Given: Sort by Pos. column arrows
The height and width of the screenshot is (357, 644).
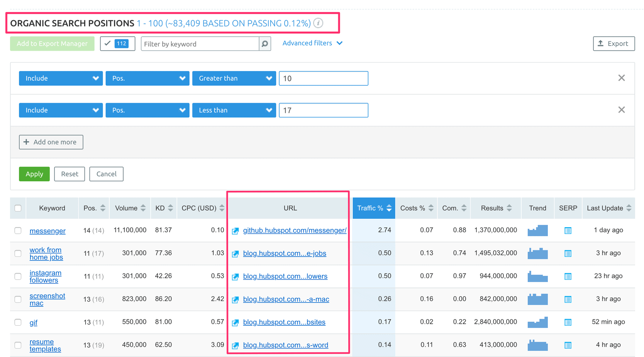Looking at the screenshot, I should pos(103,208).
